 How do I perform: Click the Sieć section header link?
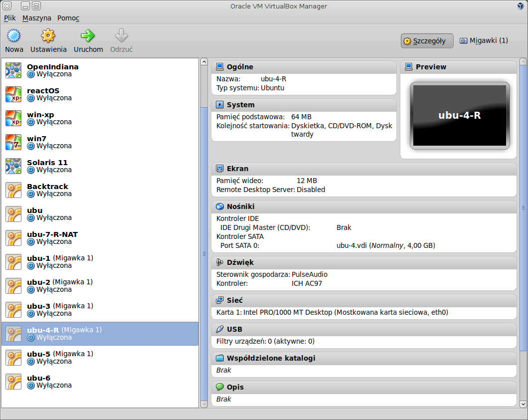(x=235, y=300)
